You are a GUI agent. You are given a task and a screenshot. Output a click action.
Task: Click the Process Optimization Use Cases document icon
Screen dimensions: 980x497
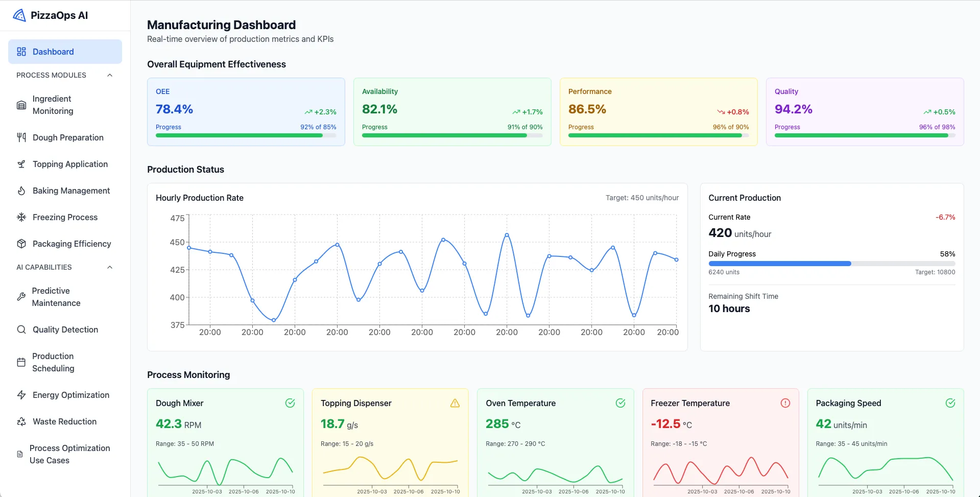tap(20, 454)
